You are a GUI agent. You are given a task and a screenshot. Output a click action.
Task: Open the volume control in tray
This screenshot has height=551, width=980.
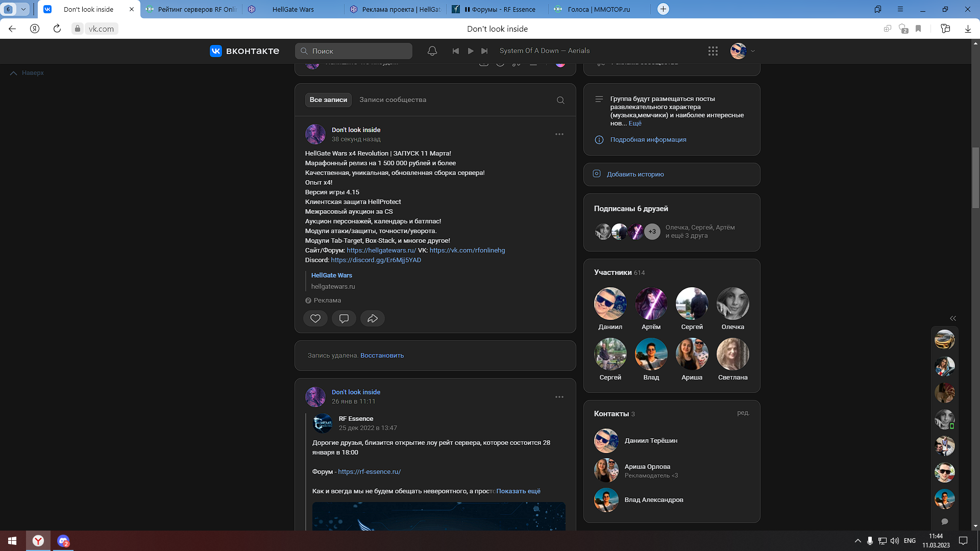pyautogui.click(x=895, y=541)
